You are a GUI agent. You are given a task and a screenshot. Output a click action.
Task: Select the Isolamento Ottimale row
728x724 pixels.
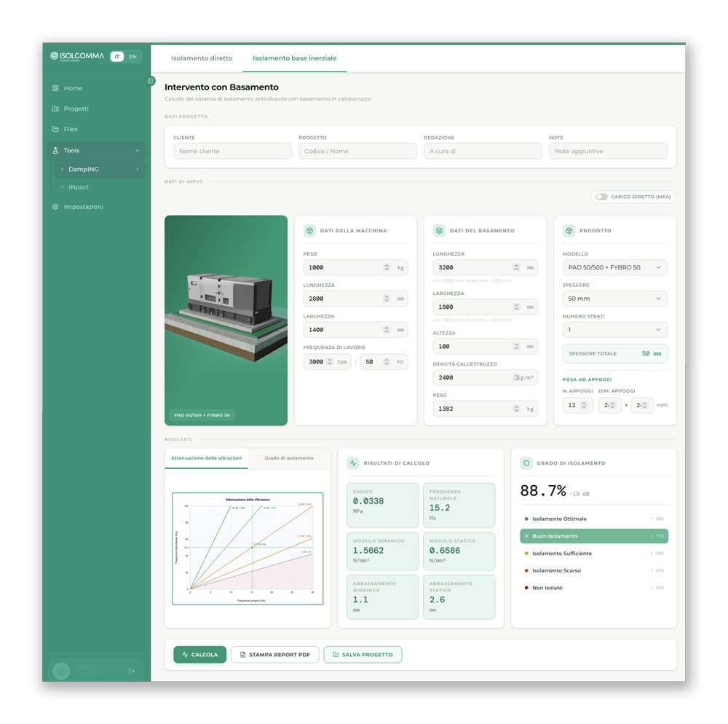[x=594, y=519]
